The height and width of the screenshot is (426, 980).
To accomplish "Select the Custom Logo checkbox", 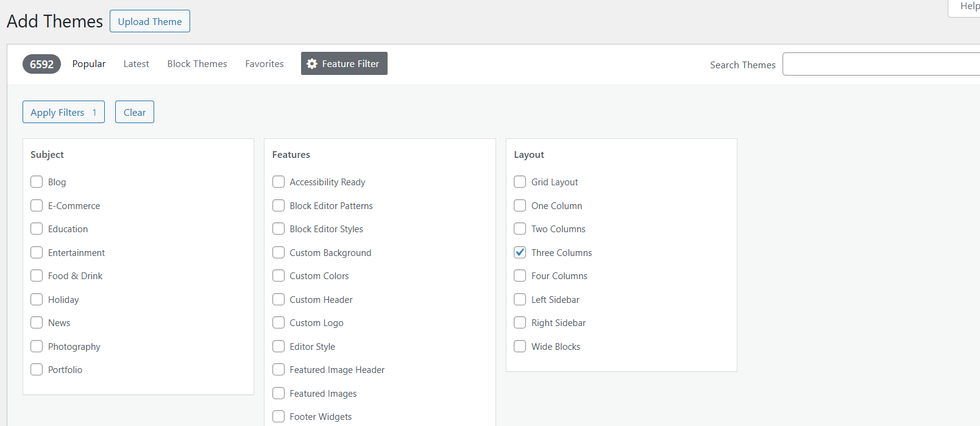I will click(279, 322).
